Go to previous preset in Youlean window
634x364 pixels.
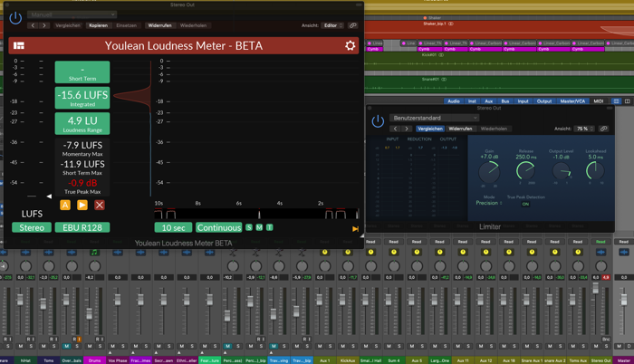(33, 25)
